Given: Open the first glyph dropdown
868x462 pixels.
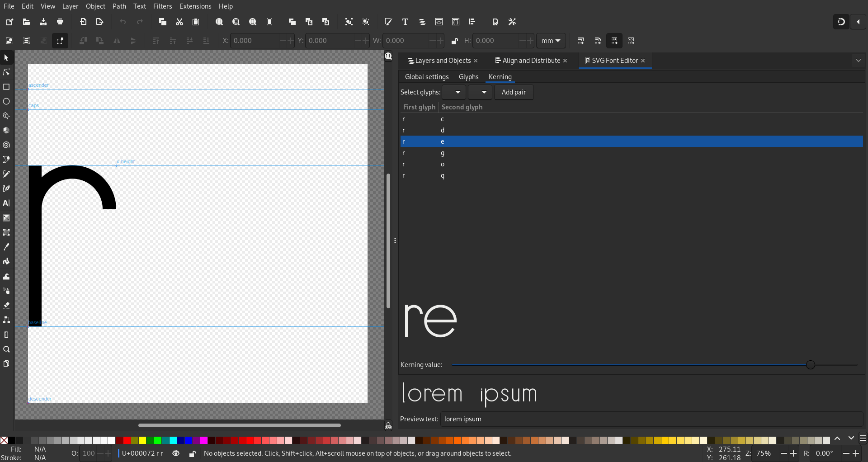Looking at the screenshot, I should pos(454,92).
